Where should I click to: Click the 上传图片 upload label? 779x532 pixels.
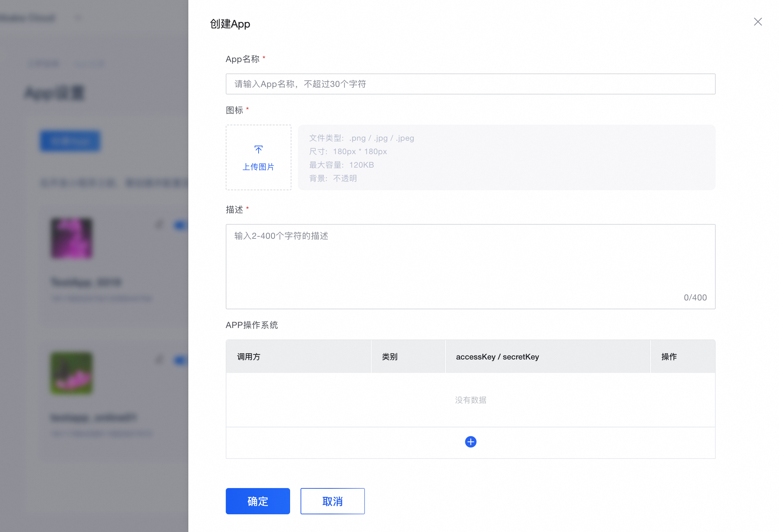258,167
